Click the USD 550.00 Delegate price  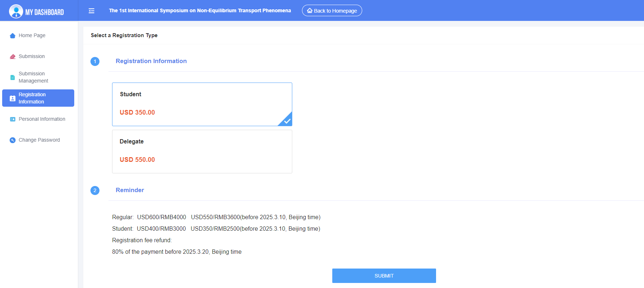pyautogui.click(x=137, y=160)
